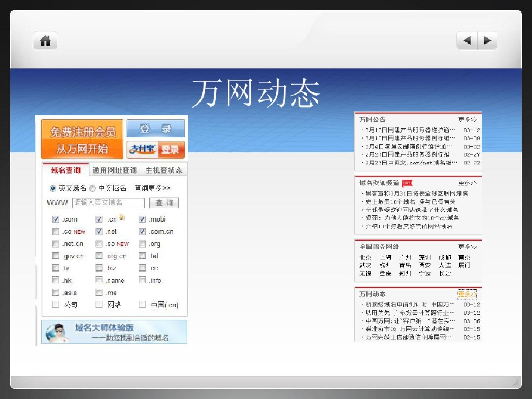Viewport: 532px width, 399px height.
Task: Open the 上海 service network link
Action: (385, 258)
